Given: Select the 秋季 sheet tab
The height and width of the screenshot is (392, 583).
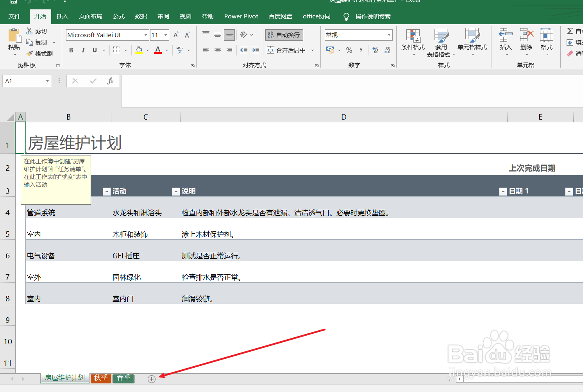Looking at the screenshot, I should (x=101, y=378).
